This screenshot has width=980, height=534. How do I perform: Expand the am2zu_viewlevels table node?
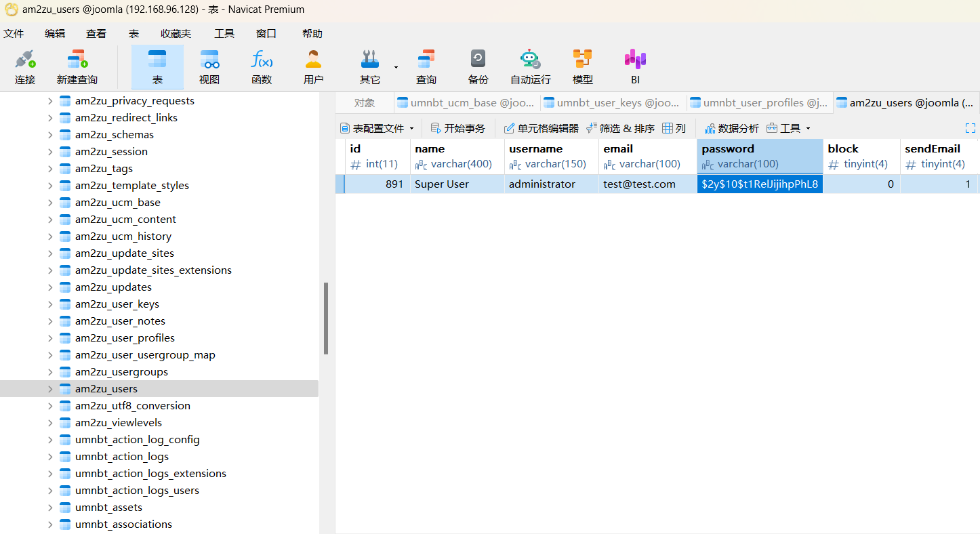click(x=50, y=423)
